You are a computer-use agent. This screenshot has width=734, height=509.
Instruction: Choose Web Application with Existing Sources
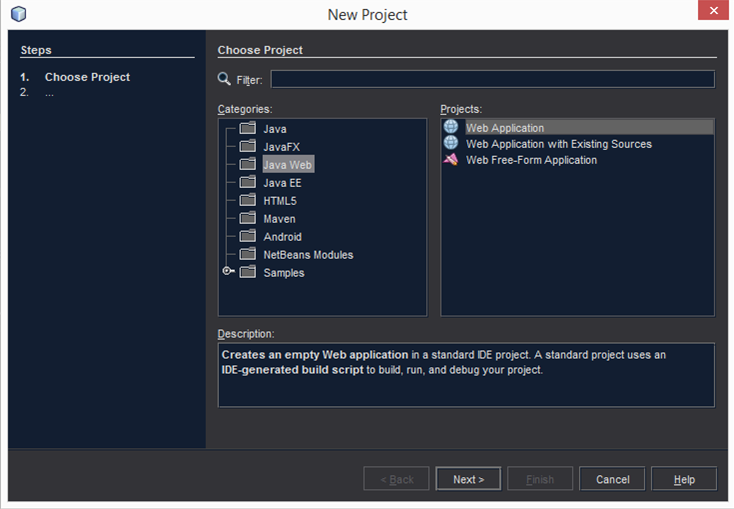point(558,144)
